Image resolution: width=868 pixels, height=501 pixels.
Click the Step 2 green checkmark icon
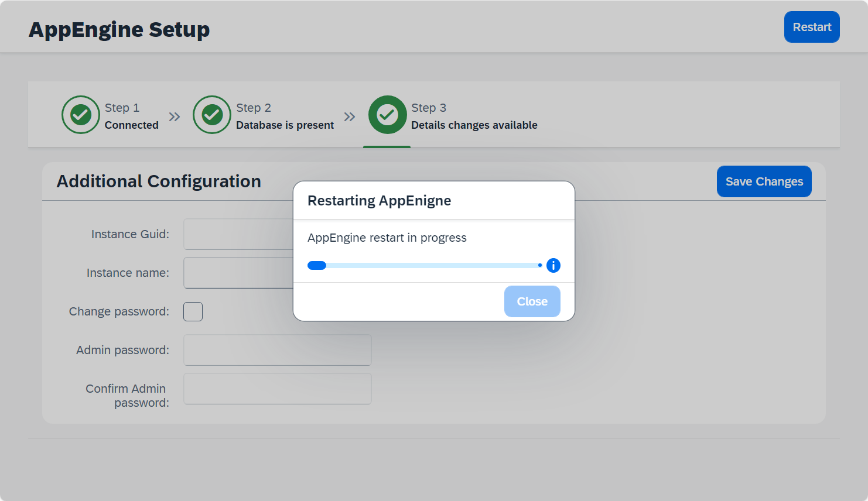(212, 115)
